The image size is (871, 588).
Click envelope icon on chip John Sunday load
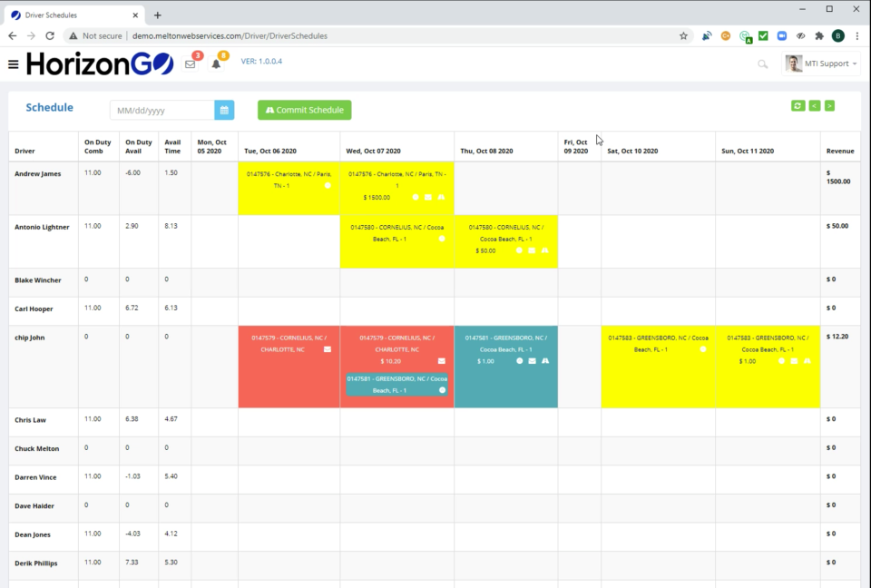(x=795, y=361)
